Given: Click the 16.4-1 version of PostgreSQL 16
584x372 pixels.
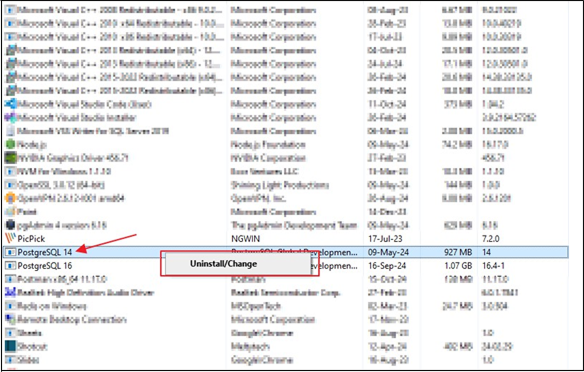Looking at the screenshot, I should [493, 266].
